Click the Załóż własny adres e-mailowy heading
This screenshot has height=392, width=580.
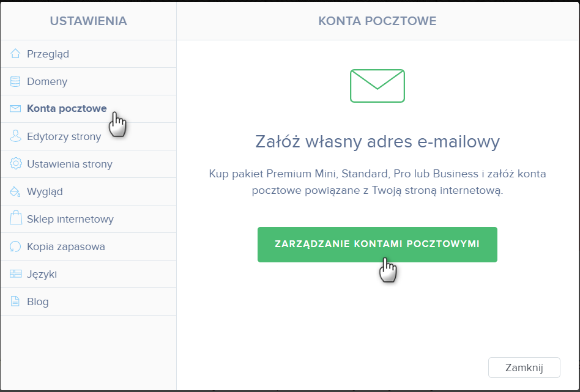(x=377, y=142)
